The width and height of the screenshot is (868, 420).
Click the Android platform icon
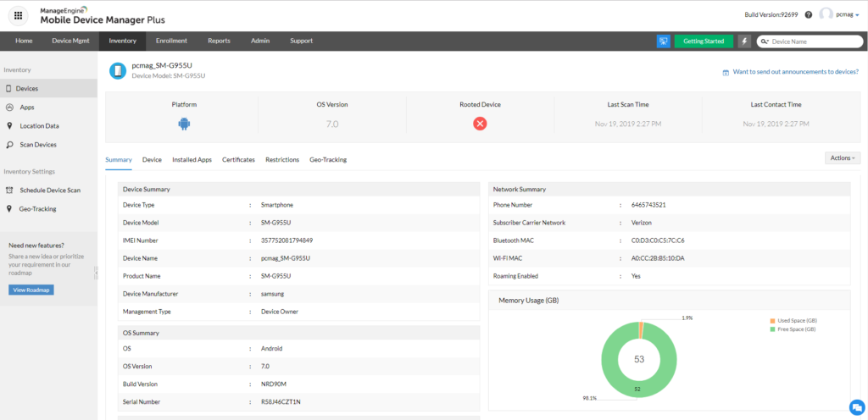[184, 124]
